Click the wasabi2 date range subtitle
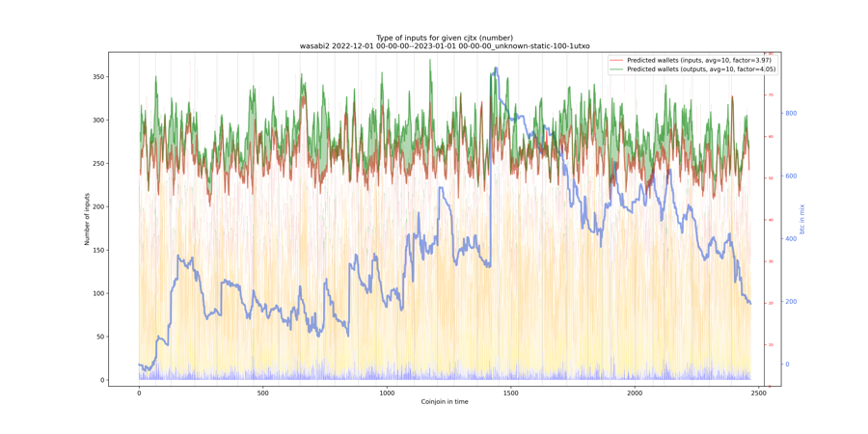868x434 pixels. point(445,46)
